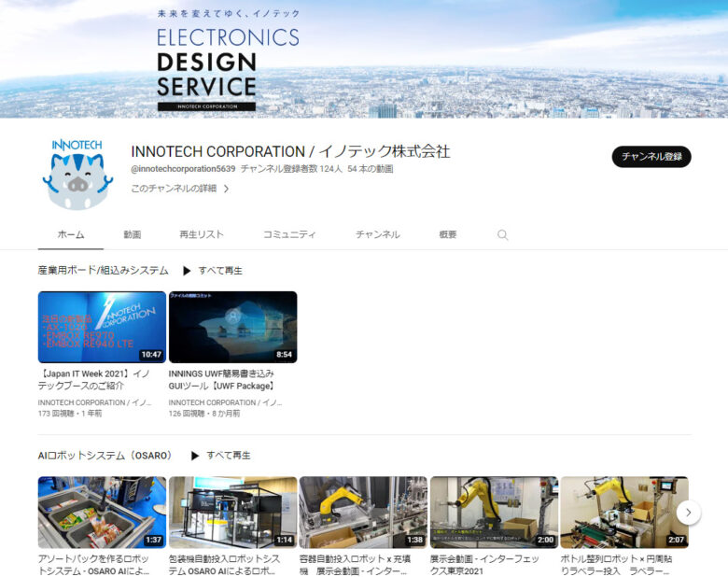Click next arrow on the OSARO video carousel
This screenshot has width=728, height=577.
click(x=688, y=513)
